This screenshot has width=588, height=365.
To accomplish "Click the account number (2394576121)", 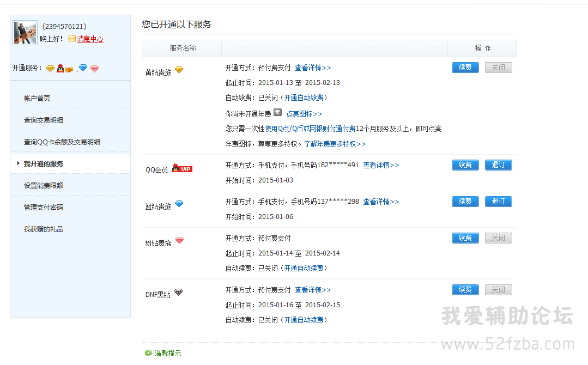I will click(x=64, y=26).
